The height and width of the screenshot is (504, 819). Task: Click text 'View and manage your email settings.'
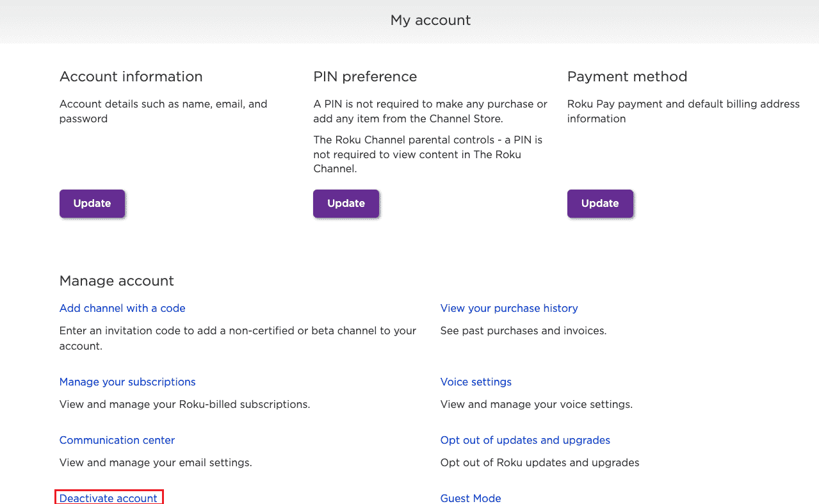click(156, 462)
